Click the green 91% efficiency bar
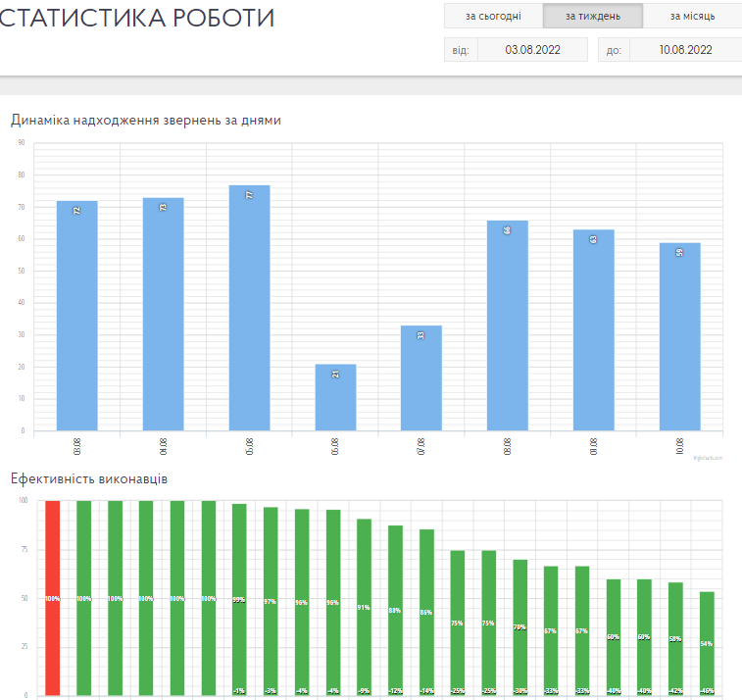The width and height of the screenshot is (742, 700). point(364,607)
